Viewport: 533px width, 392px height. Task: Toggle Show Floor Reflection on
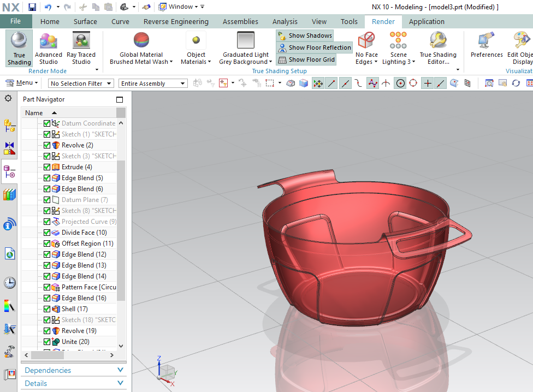[314, 47]
